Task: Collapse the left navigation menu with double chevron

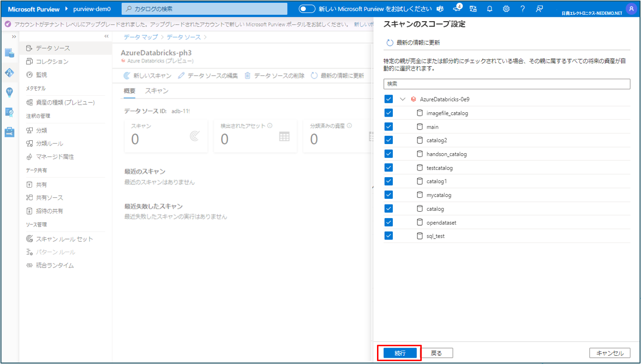Action: [x=106, y=36]
